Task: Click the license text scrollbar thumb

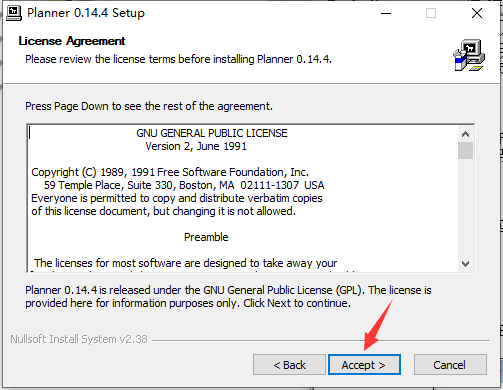Action: pyautogui.click(x=465, y=151)
